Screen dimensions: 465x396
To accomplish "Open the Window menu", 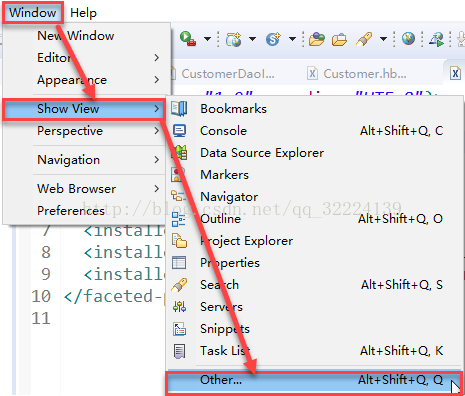I will 32,13.
